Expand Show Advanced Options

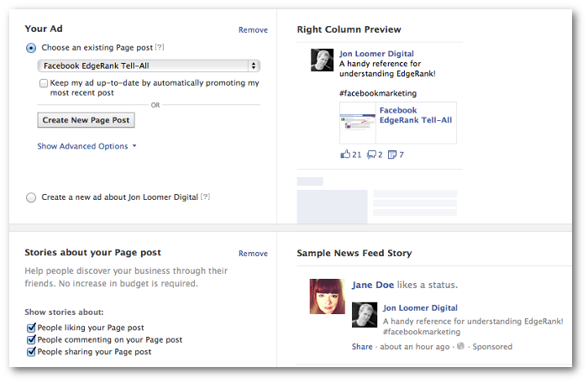coord(87,146)
